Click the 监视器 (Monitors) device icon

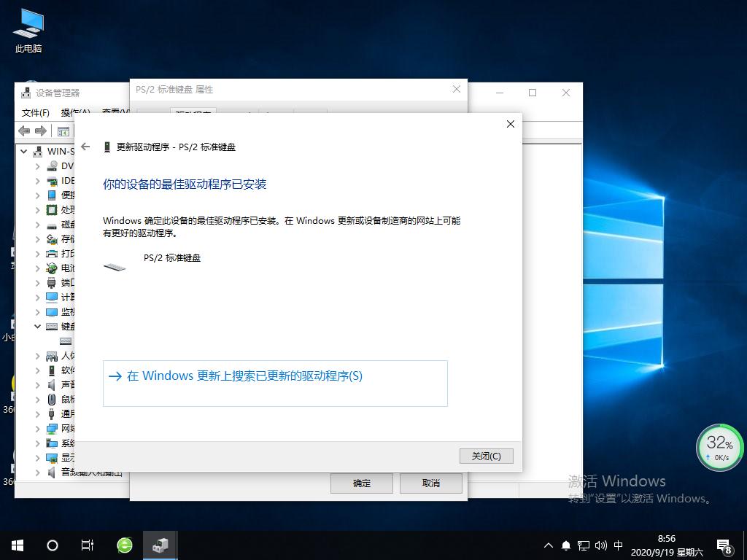tap(53, 311)
